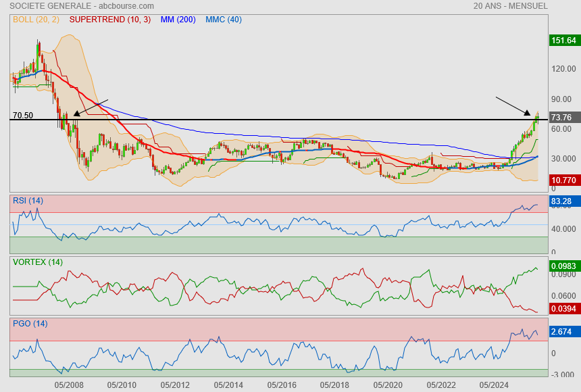Click the 70.50 horizontal level label
Screen dimensions: 581x392
(x=23, y=115)
